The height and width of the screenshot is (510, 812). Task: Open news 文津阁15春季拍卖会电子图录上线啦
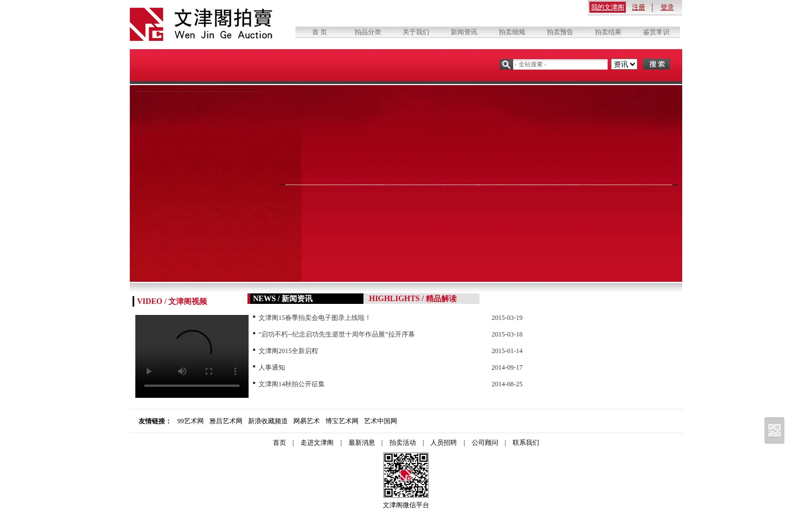(314, 318)
